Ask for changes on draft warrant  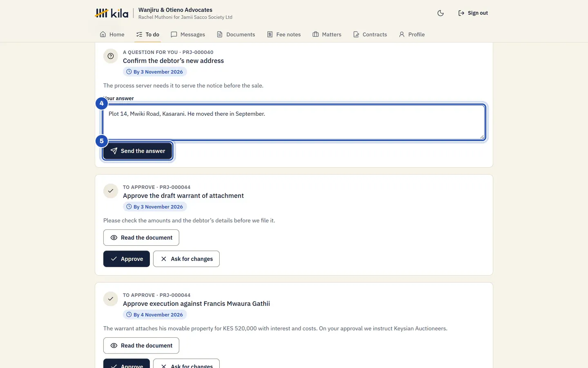tap(186, 259)
